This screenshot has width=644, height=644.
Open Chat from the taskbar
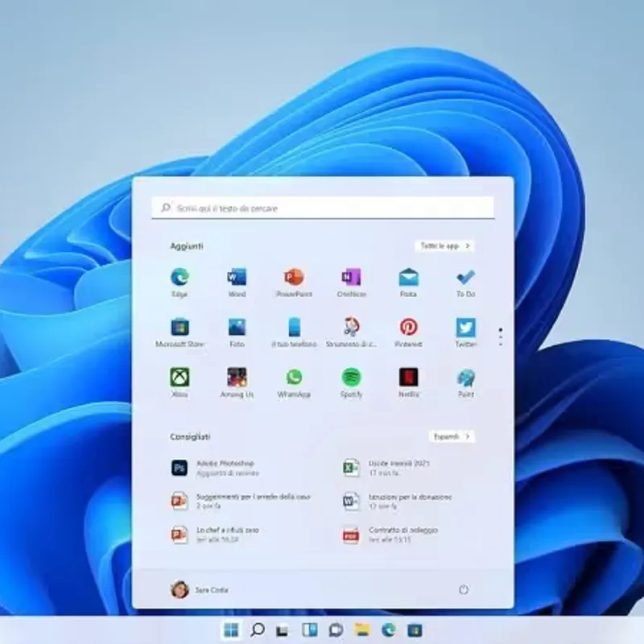click(336, 630)
